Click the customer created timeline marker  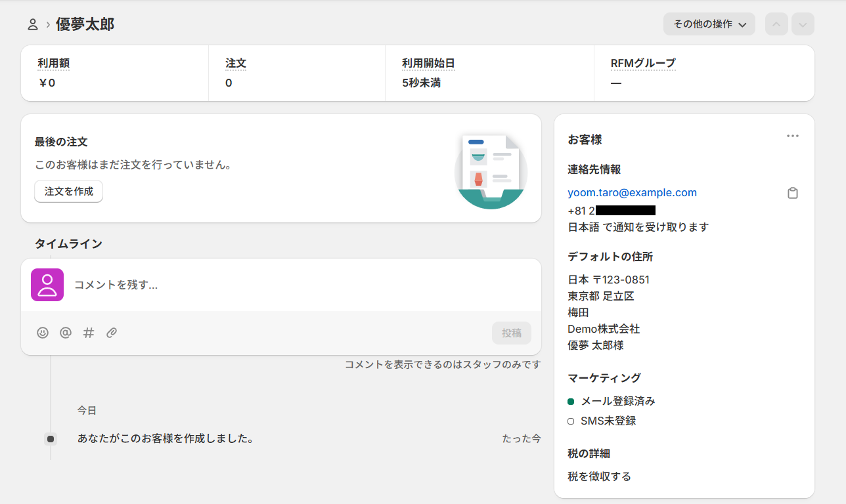tap(51, 438)
